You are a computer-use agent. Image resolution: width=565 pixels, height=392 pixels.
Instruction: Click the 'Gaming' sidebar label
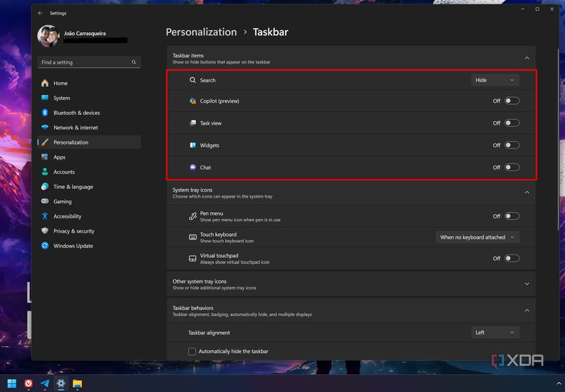pos(62,202)
